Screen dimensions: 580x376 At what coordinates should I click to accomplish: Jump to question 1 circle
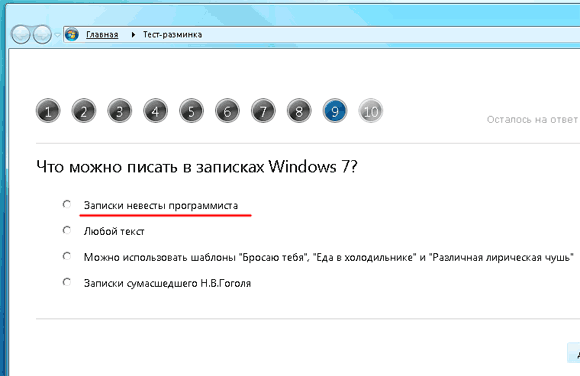click(48, 110)
